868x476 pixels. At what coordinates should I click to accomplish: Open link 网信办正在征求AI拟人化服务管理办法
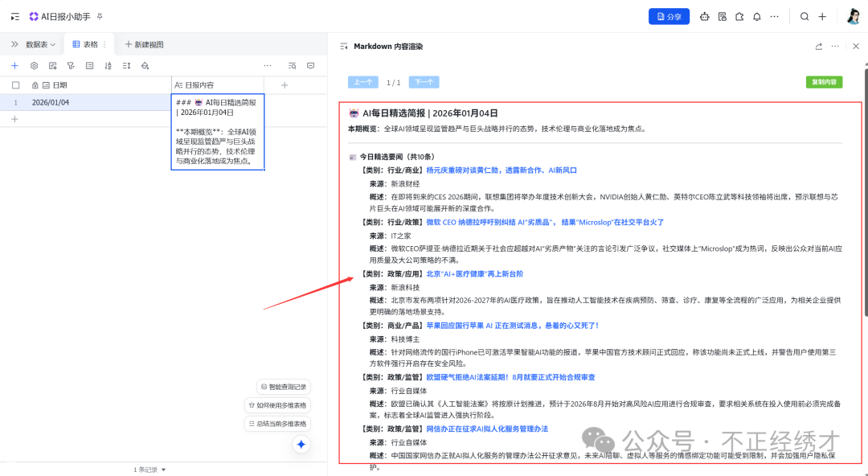pyautogui.click(x=487, y=429)
